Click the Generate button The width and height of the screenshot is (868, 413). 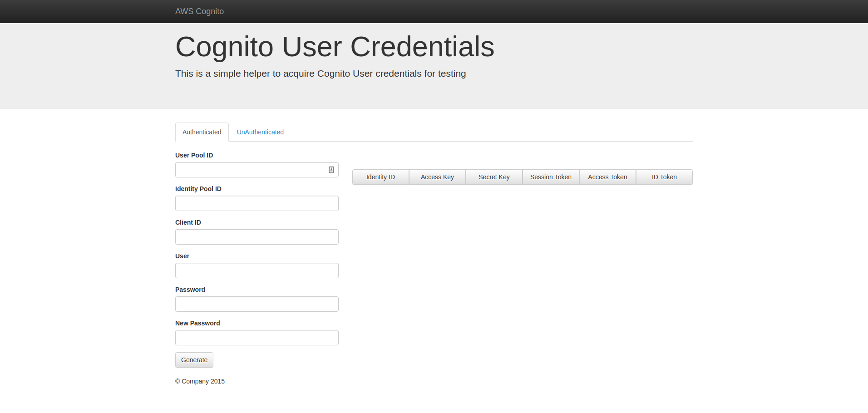pyautogui.click(x=194, y=360)
